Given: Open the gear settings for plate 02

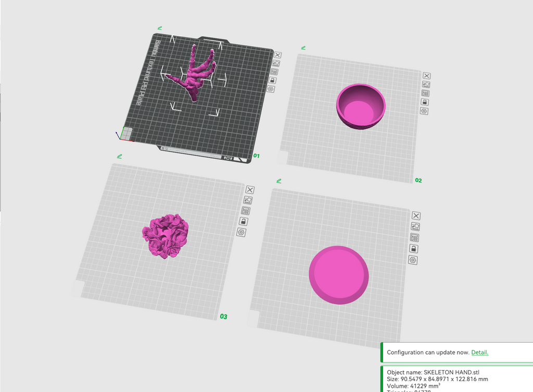Looking at the screenshot, I should pos(424,111).
